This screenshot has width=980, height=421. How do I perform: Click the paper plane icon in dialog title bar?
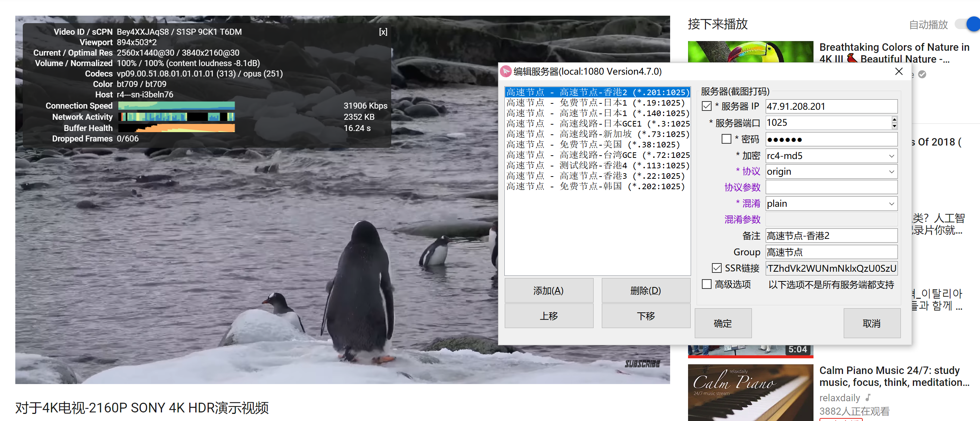(506, 71)
